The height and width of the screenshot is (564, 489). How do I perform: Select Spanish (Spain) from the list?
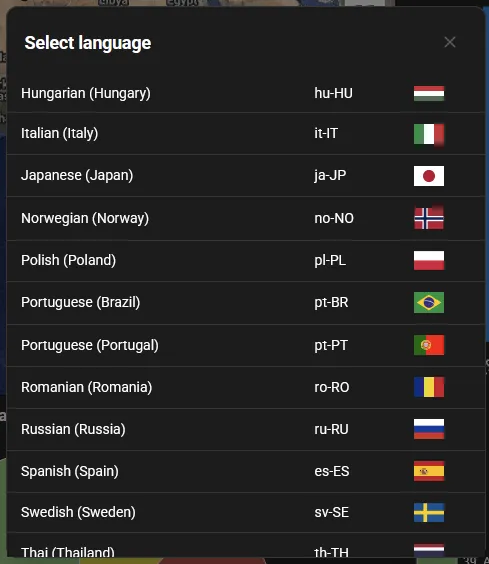click(x=246, y=471)
